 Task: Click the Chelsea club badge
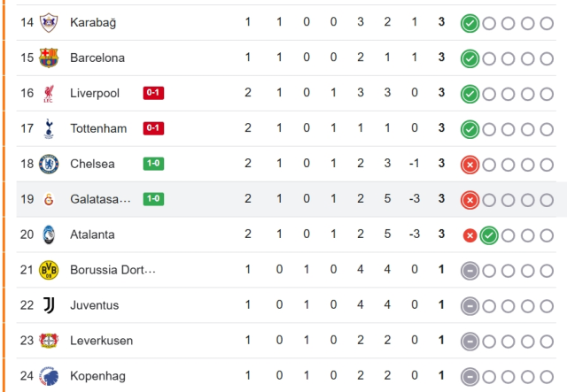49,164
